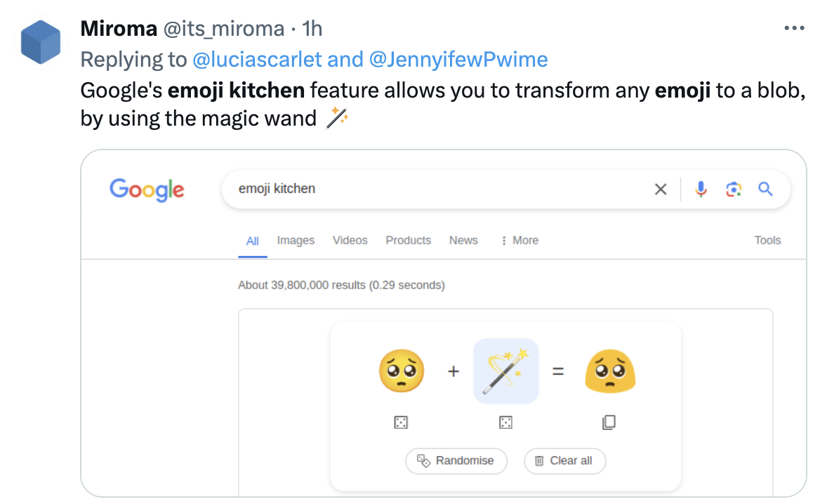Click the blue magnifier search icon

click(765, 189)
